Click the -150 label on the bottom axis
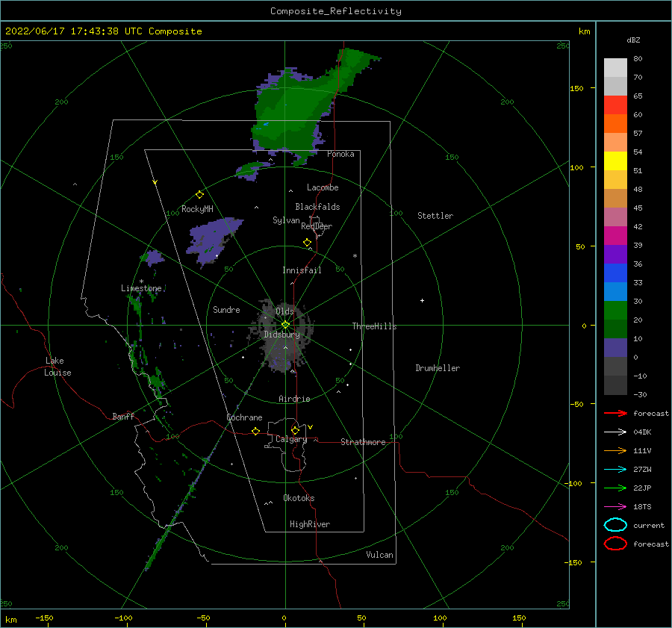 [x=44, y=618]
